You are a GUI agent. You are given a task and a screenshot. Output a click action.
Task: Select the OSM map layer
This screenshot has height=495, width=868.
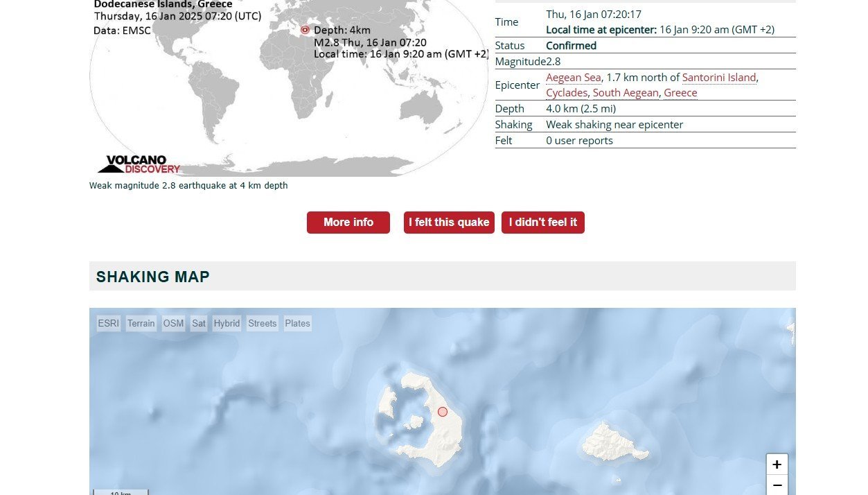pos(173,323)
